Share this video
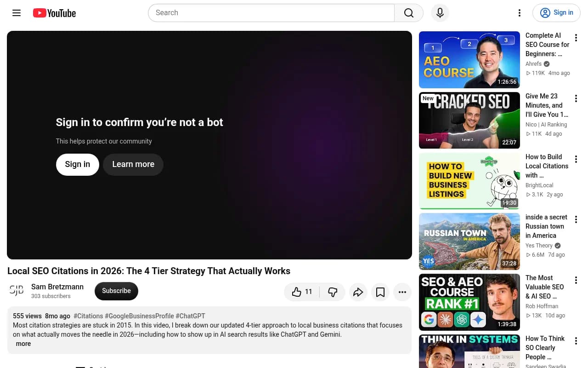 (358, 292)
